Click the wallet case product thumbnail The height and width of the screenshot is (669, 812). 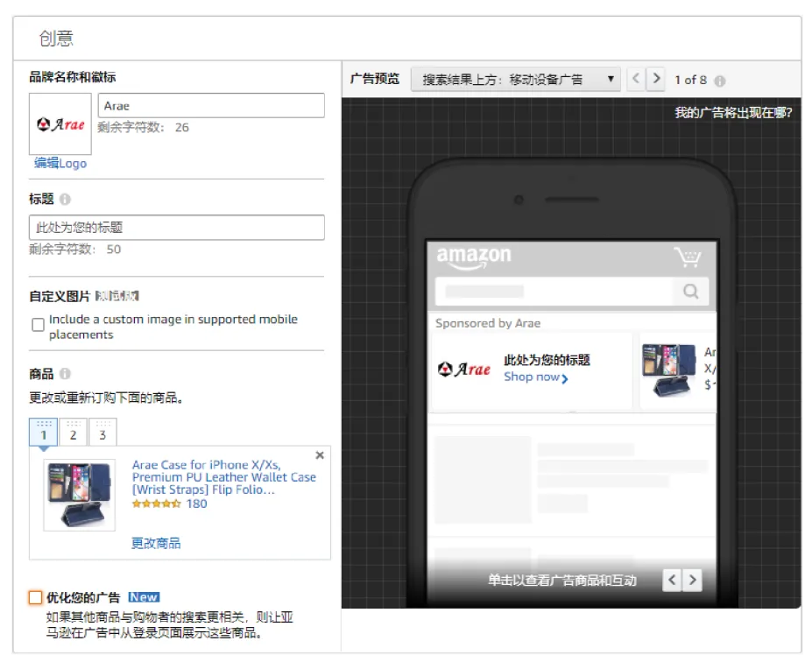[79, 495]
